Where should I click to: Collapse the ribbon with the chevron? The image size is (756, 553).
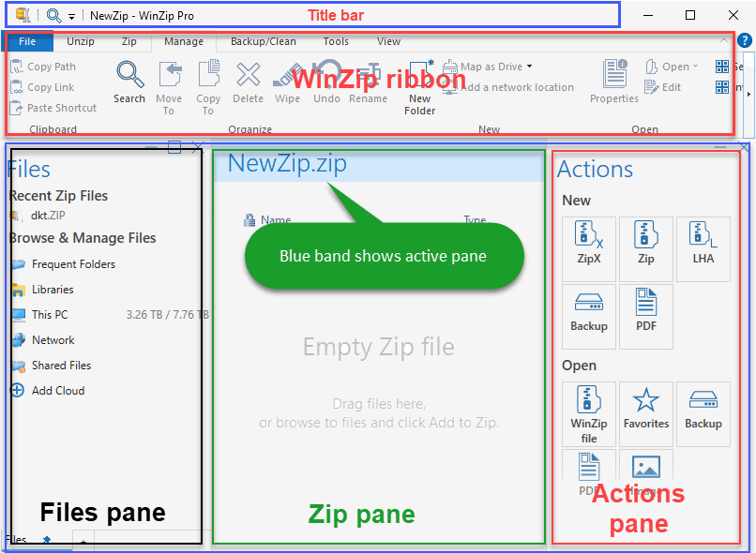[x=724, y=40]
